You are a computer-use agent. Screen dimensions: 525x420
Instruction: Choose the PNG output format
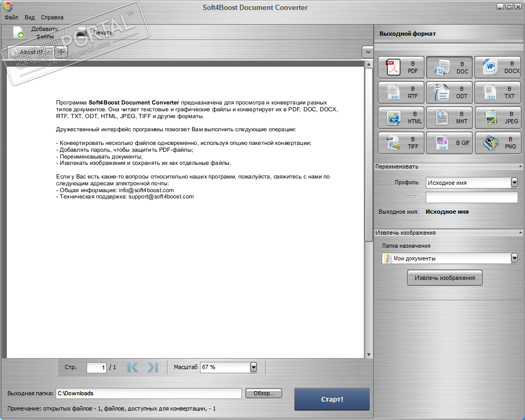coord(498,143)
